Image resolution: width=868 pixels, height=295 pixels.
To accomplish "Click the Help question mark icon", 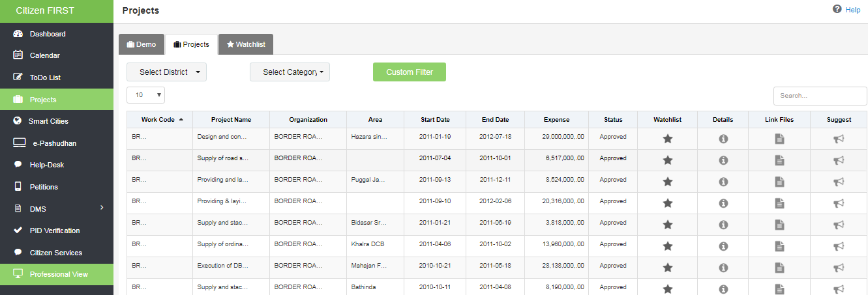I will [837, 9].
